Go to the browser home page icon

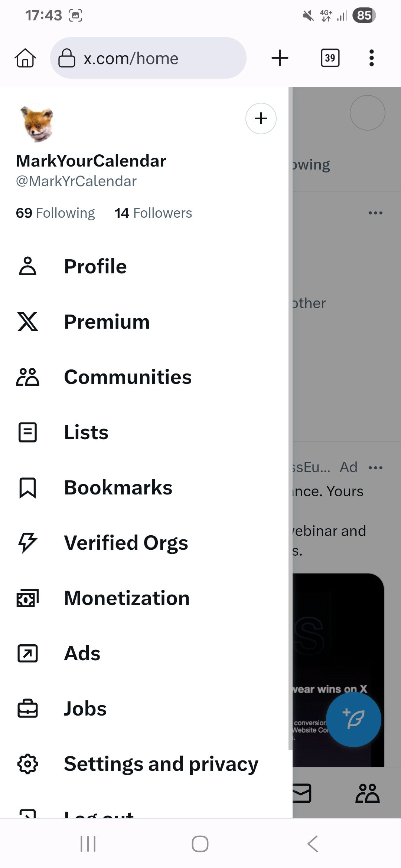tap(25, 58)
